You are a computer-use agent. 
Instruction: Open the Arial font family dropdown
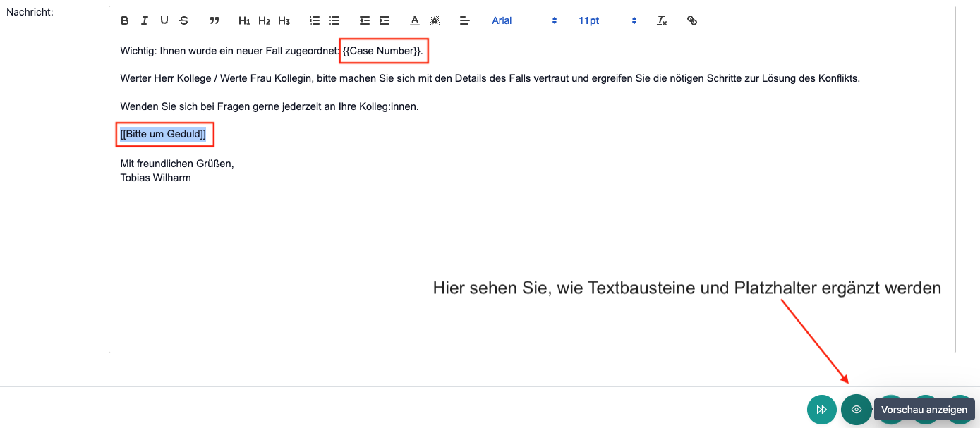click(x=524, y=20)
